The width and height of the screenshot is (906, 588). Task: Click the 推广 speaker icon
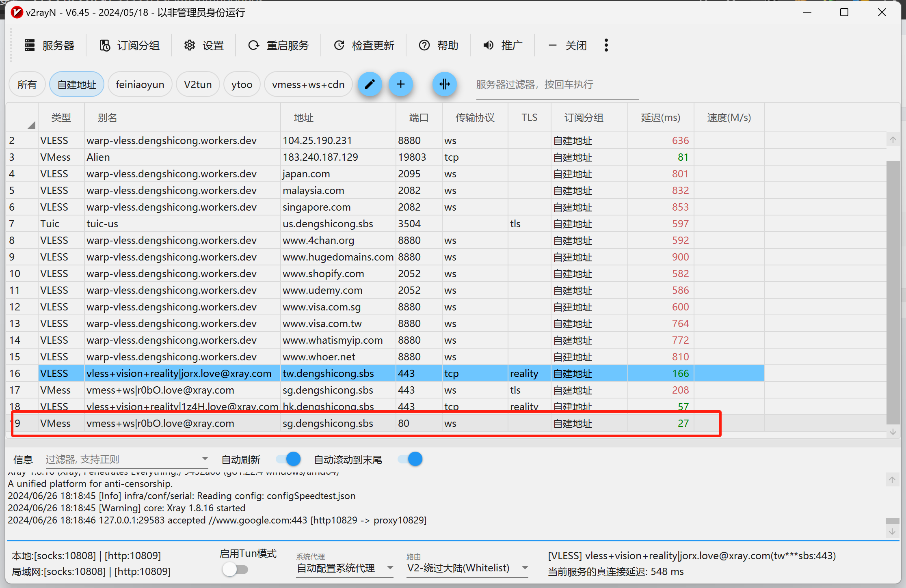tap(489, 45)
